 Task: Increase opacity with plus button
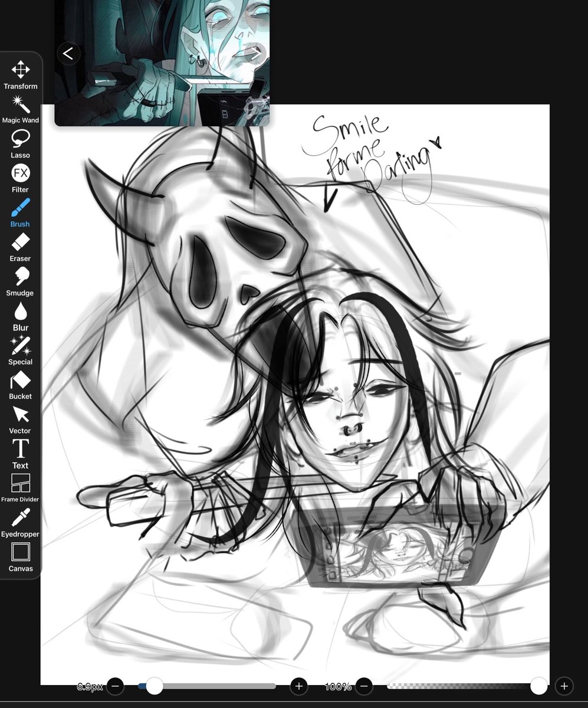[x=564, y=686]
